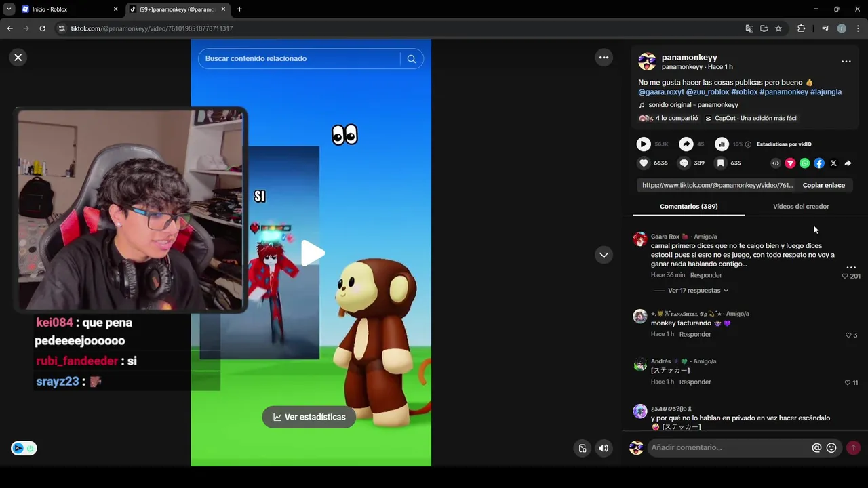Click the vidIQ bar chart stats icon
Screen dimensions: 868x488
(x=722, y=144)
